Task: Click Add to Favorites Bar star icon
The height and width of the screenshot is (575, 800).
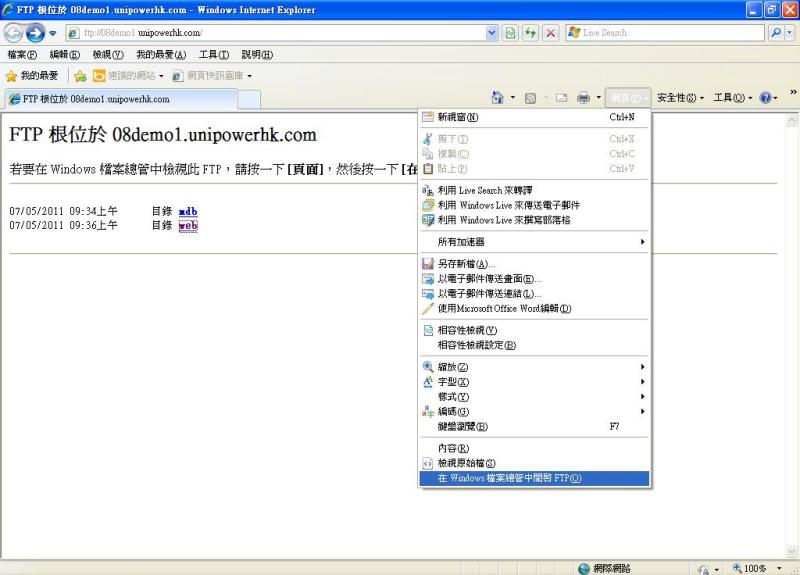Action: point(80,77)
